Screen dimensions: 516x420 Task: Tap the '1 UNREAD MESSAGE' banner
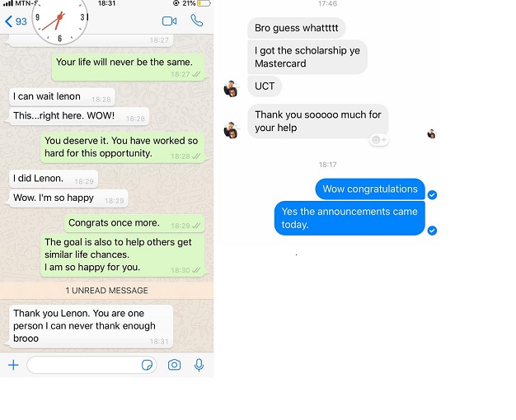(106, 291)
